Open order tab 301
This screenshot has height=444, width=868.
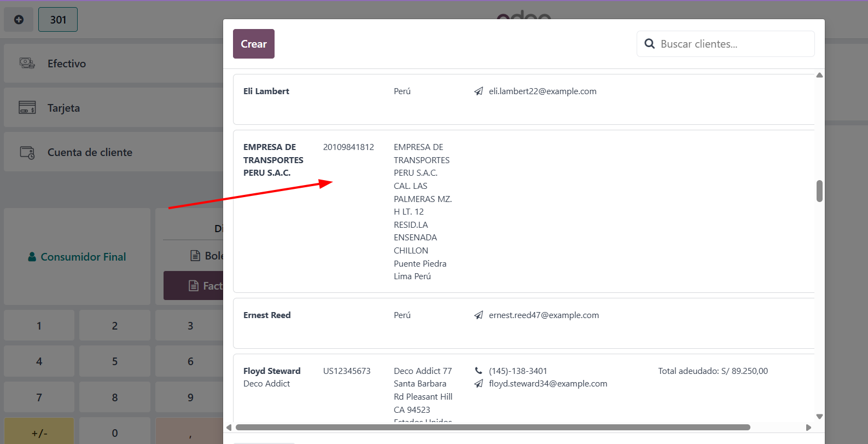click(x=58, y=20)
